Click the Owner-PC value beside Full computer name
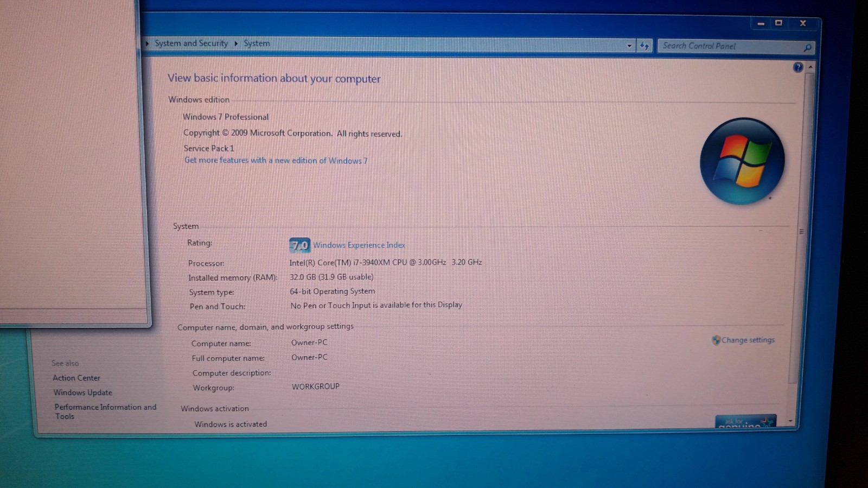 pos(309,357)
